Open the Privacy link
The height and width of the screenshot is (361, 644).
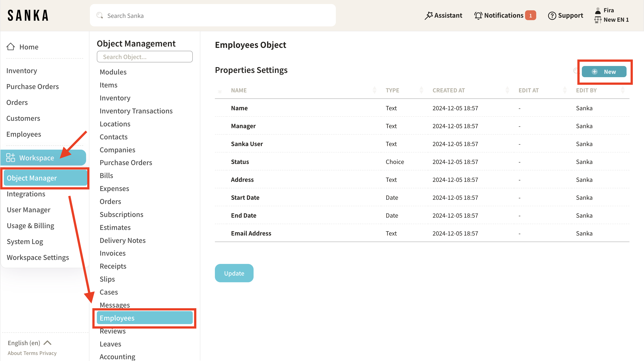(x=48, y=353)
